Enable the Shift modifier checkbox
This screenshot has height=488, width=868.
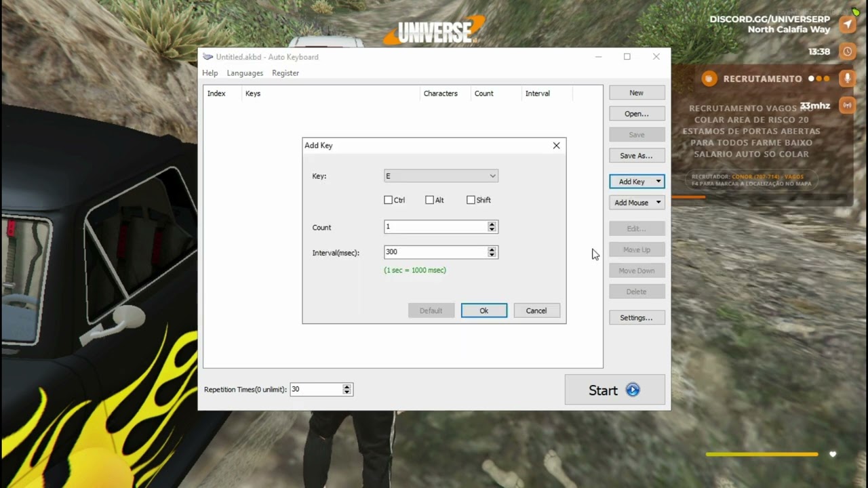[x=471, y=200]
